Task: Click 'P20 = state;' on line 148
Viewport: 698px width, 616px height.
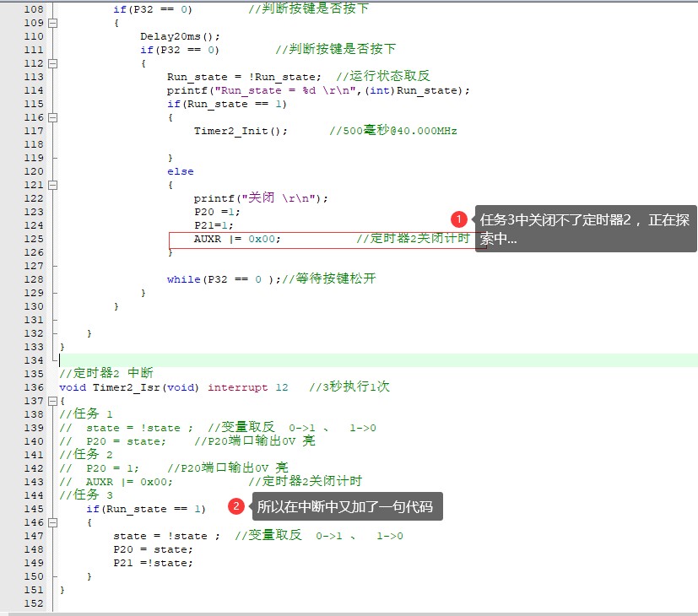Action: [x=153, y=549]
